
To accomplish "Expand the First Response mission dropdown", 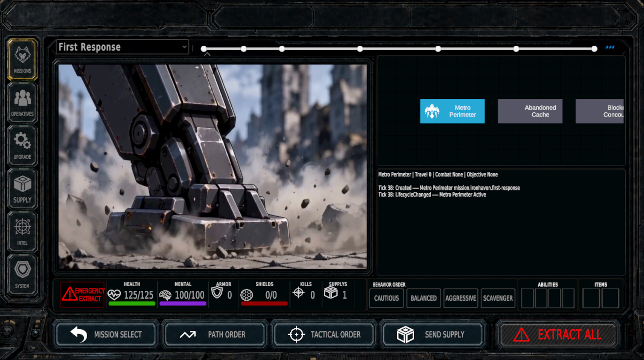I will tap(122, 47).
